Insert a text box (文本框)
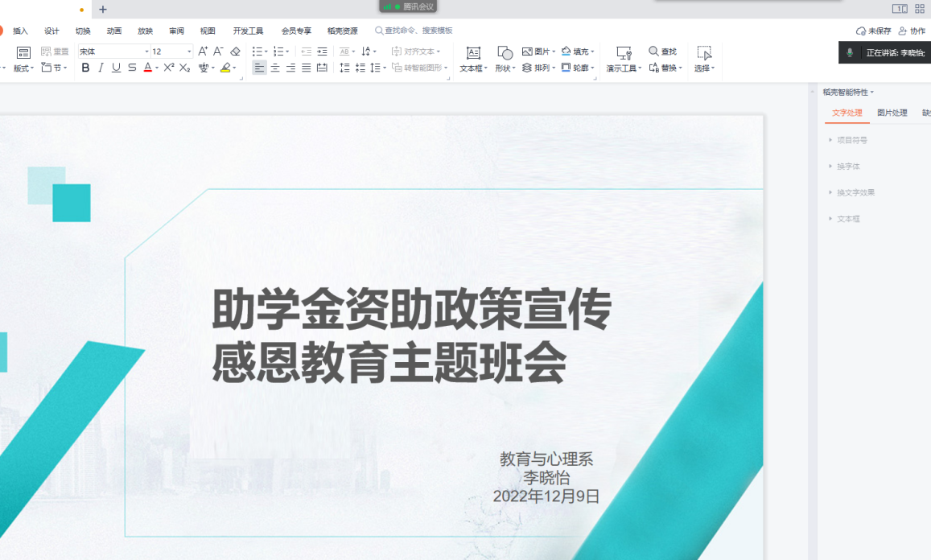931x560 pixels. [473, 59]
